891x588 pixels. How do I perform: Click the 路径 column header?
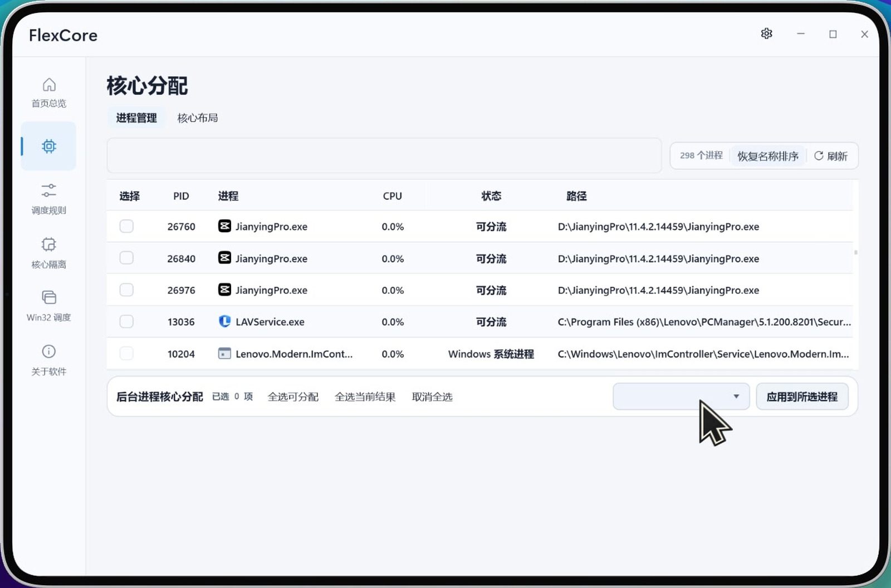(x=576, y=196)
